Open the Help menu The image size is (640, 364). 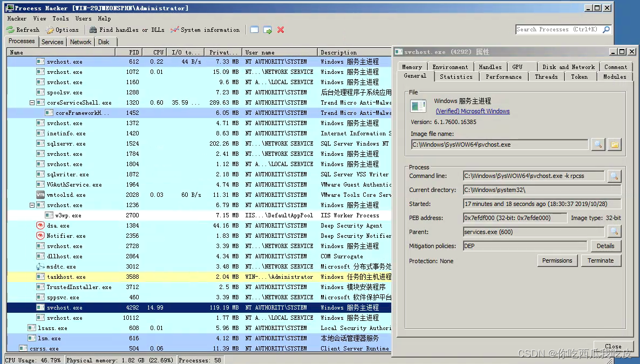[x=104, y=18]
